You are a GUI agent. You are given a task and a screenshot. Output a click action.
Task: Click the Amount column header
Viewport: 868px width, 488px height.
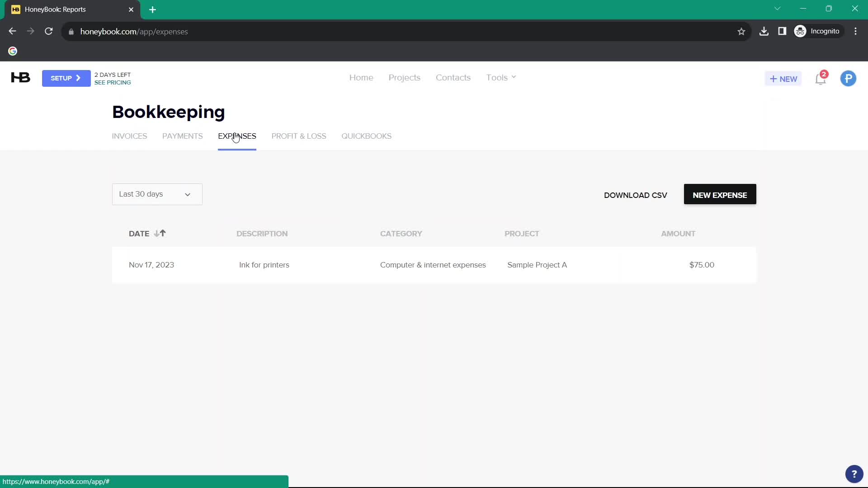tap(678, 234)
